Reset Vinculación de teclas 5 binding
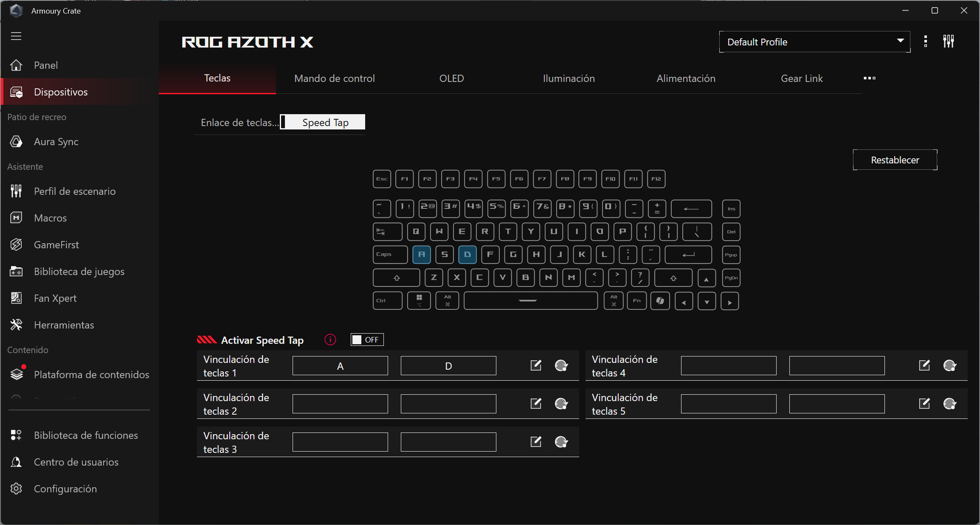 [950, 404]
